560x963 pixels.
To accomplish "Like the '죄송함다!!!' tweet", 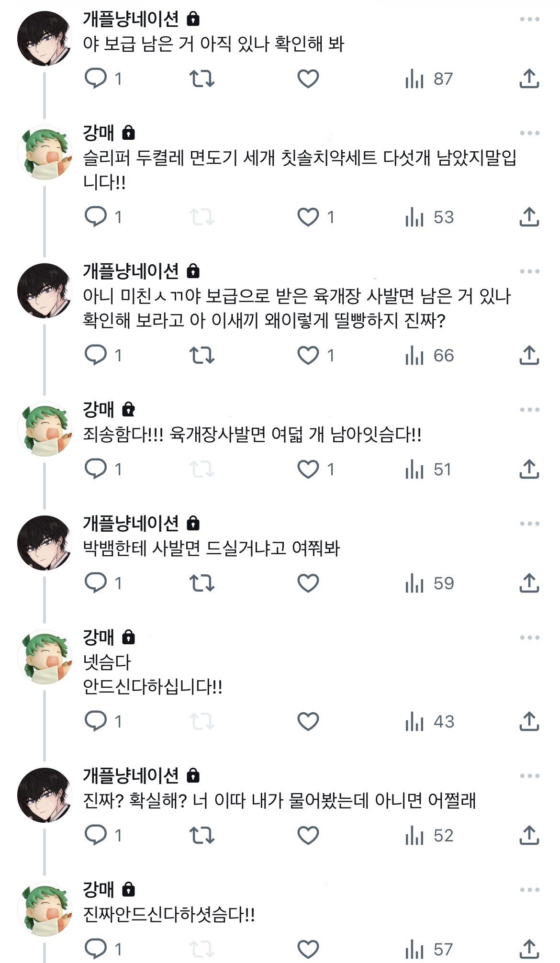I will [x=308, y=469].
